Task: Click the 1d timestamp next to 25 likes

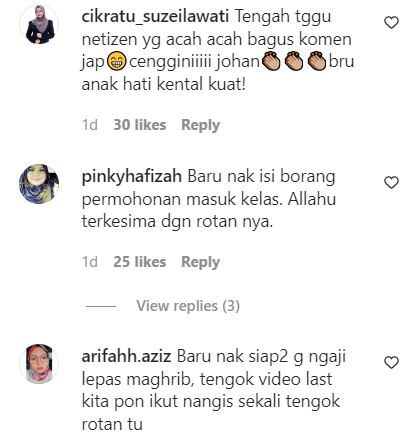Action: 90,262
